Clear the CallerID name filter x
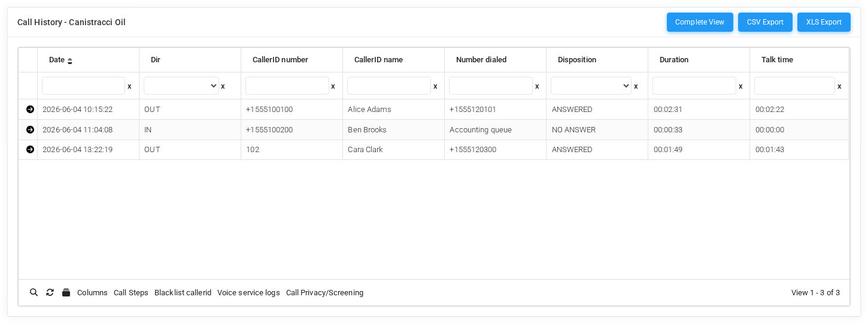 (435, 86)
